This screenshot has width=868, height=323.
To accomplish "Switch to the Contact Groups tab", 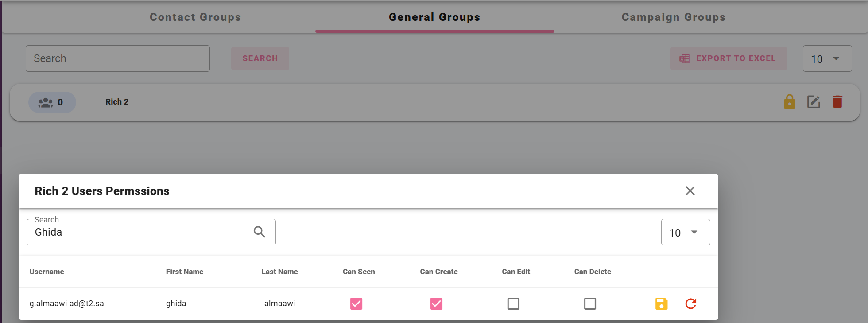I will pos(195,17).
